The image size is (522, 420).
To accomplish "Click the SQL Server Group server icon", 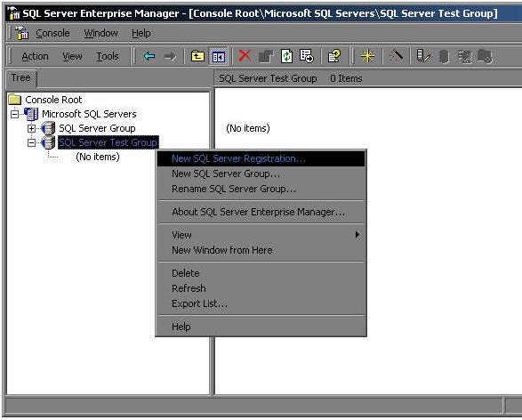I will (48, 128).
